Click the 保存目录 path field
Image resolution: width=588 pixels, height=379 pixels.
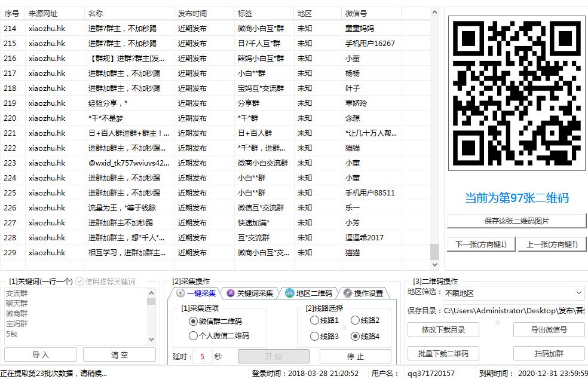514,311
